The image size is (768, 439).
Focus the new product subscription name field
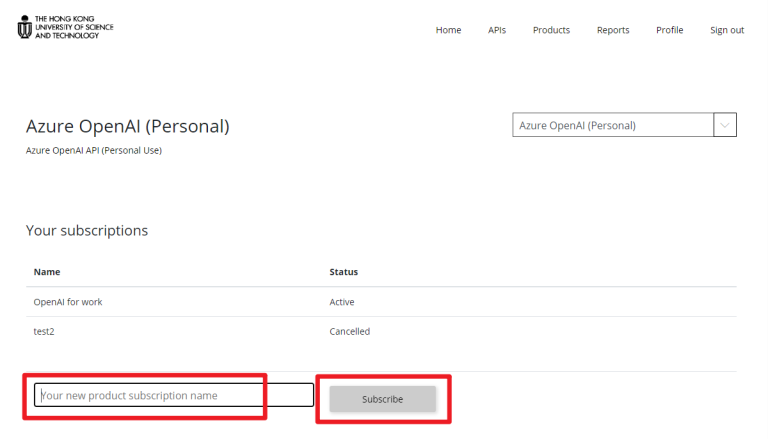tap(173, 396)
